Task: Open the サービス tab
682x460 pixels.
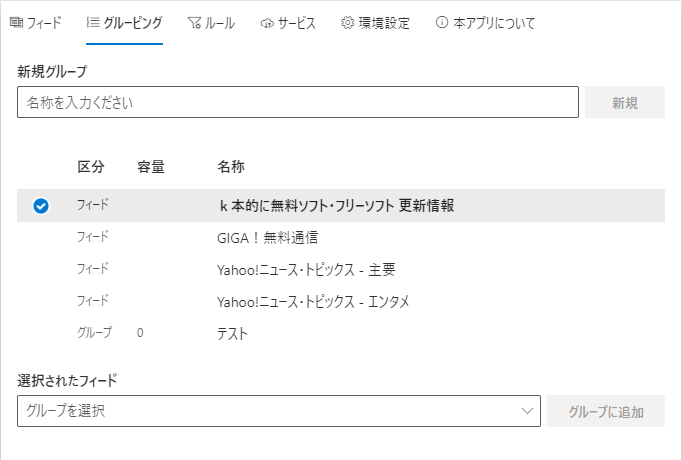Action: (288, 23)
